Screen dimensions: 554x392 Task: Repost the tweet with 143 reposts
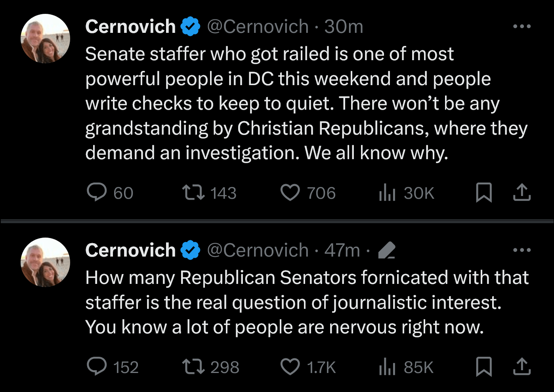coord(193,193)
